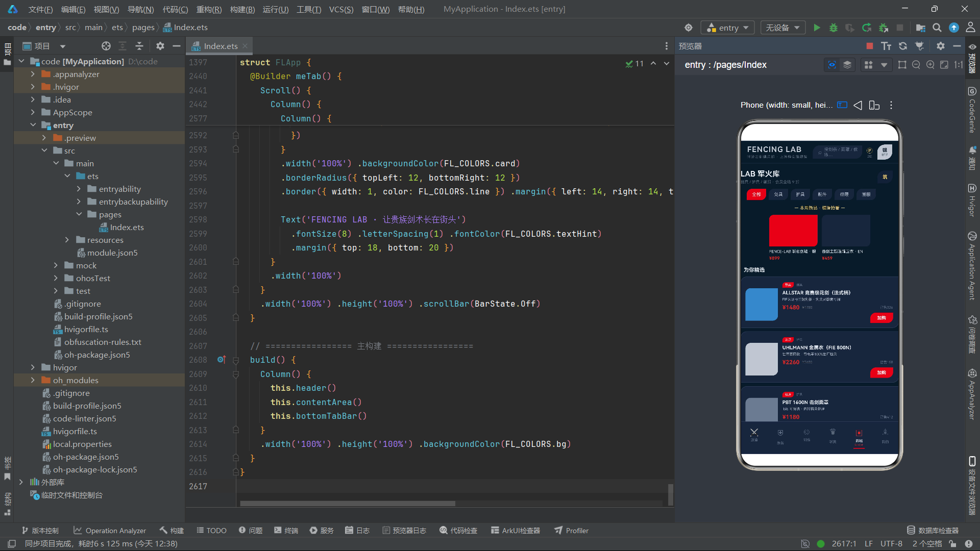The image size is (980, 551).
Task: Toggle the Application Agent side panel
Action: click(972, 265)
